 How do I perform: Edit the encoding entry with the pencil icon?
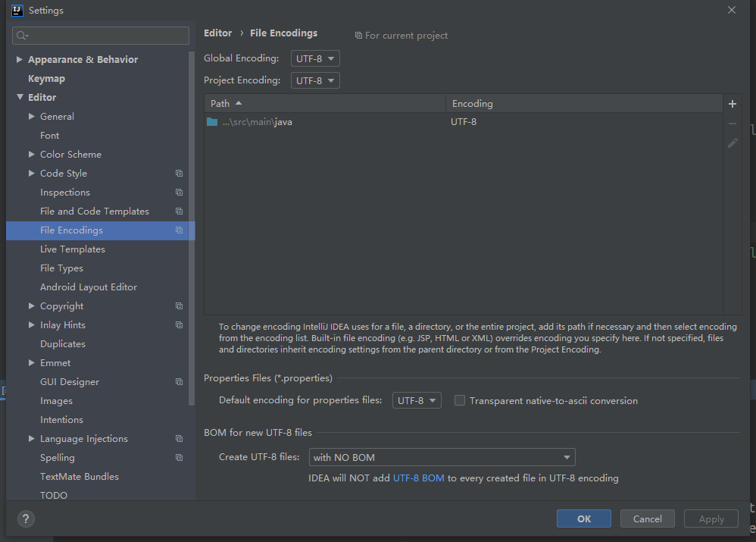733,143
